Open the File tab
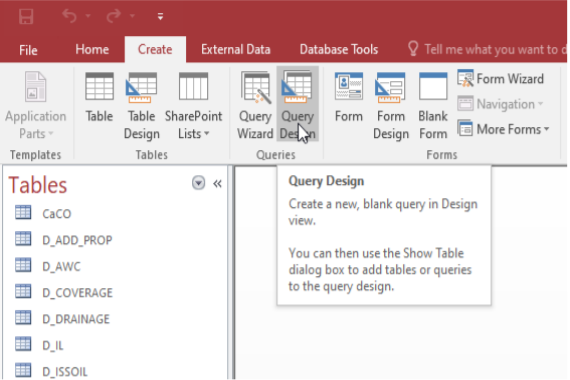 [x=28, y=50]
